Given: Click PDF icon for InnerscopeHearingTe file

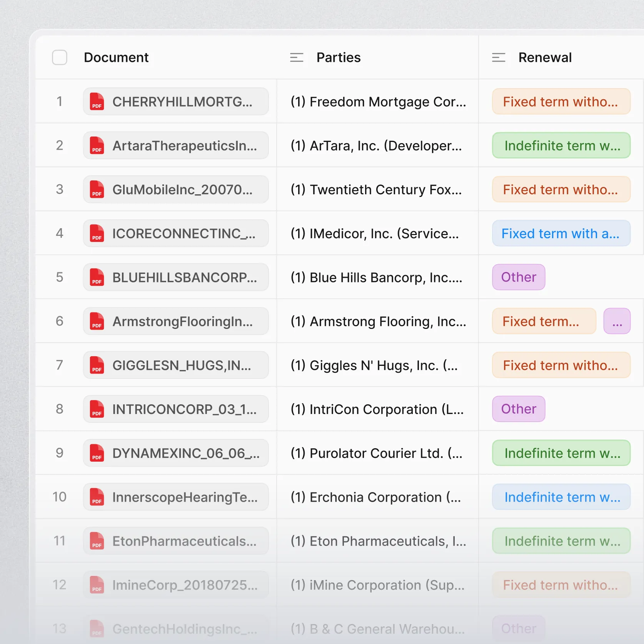Looking at the screenshot, I should tap(97, 497).
